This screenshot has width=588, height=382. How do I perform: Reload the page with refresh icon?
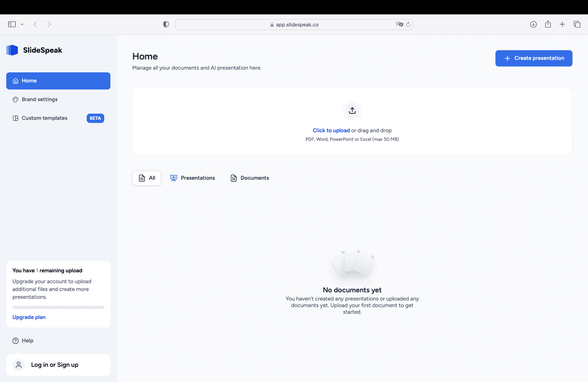coord(408,24)
